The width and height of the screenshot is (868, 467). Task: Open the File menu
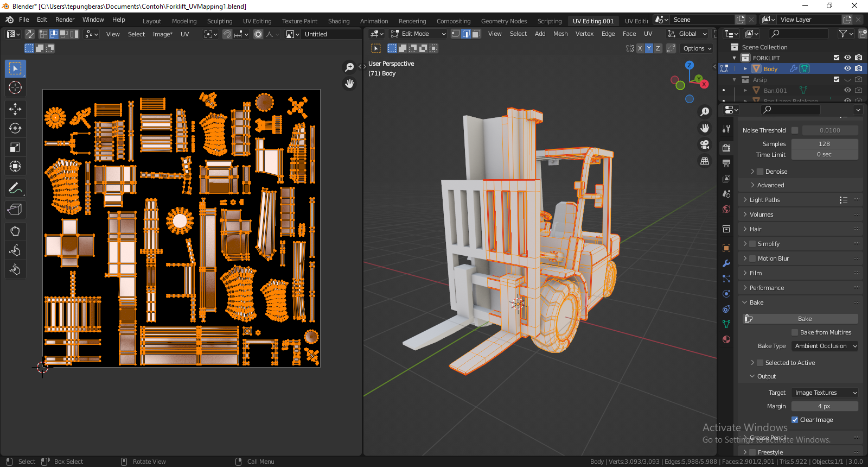(24, 20)
